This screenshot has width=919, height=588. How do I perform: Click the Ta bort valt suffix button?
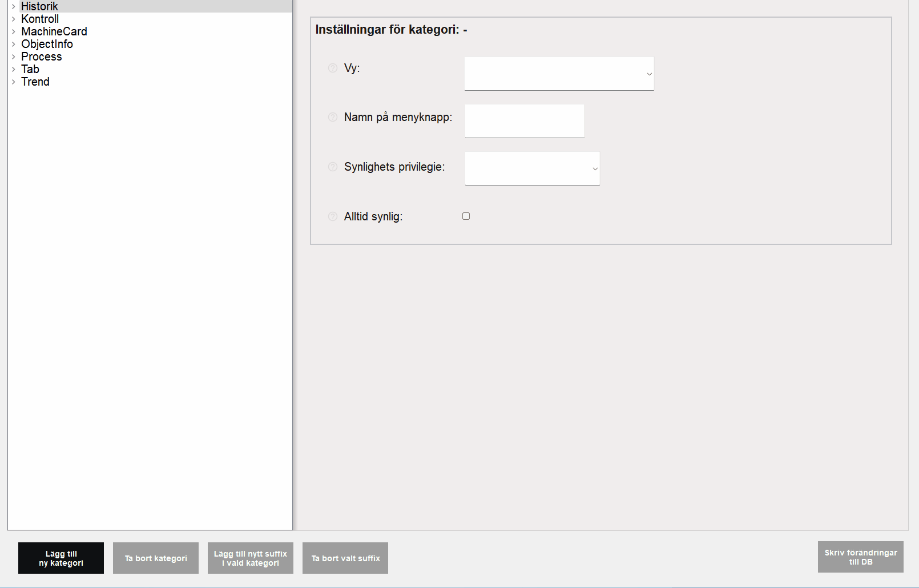pyautogui.click(x=345, y=558)
